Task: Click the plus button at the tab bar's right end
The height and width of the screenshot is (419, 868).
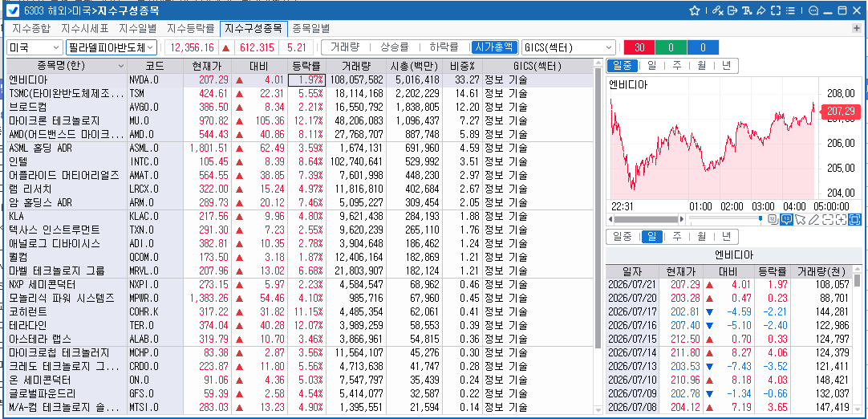Action: tap(857, 28)
